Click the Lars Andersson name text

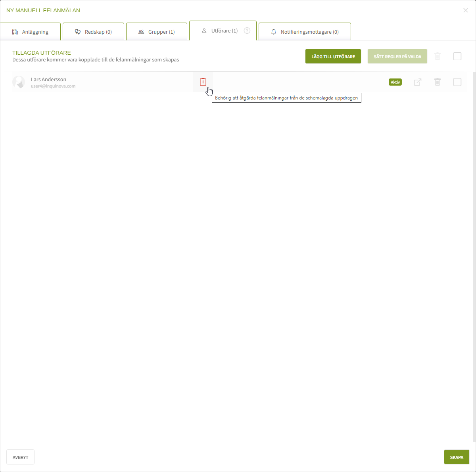(x=48, y=79)
